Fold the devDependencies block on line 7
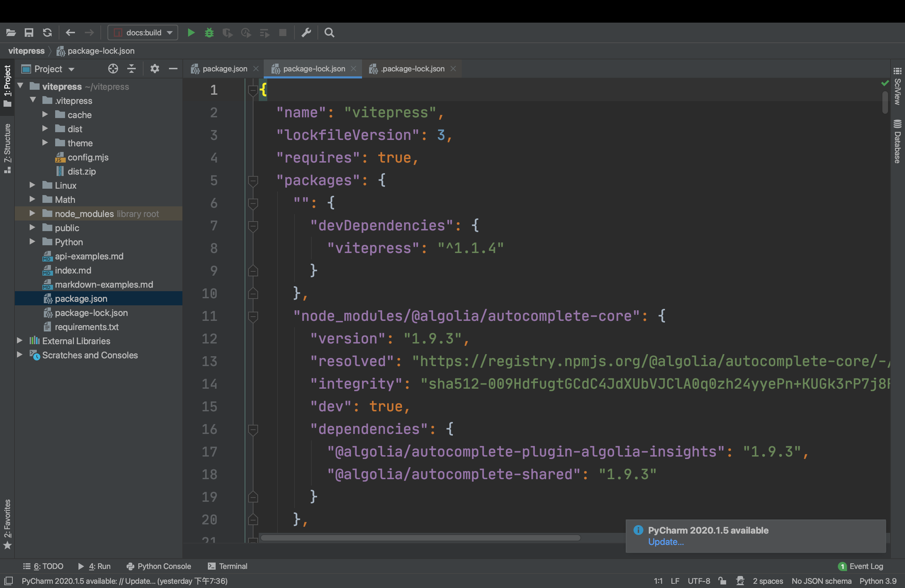The height and width of the screenshot is (588, 905). click(253, 226)
